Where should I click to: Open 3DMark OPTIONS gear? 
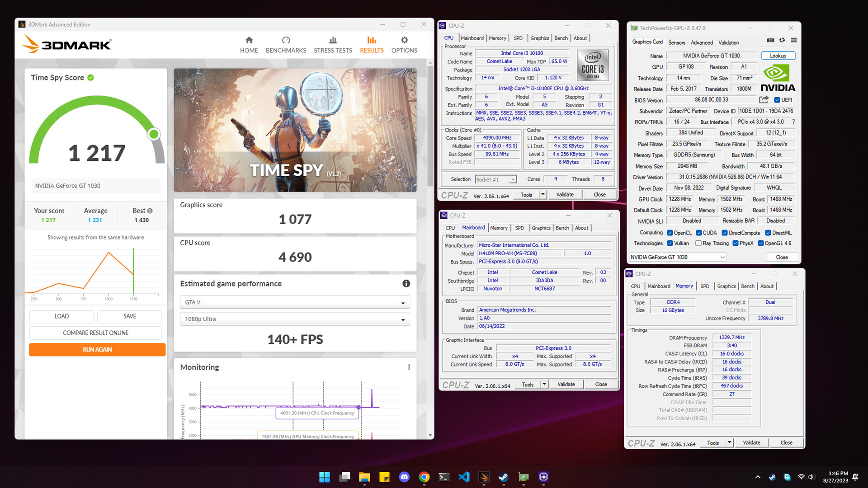pyautogui.click(x=404, y=45)
